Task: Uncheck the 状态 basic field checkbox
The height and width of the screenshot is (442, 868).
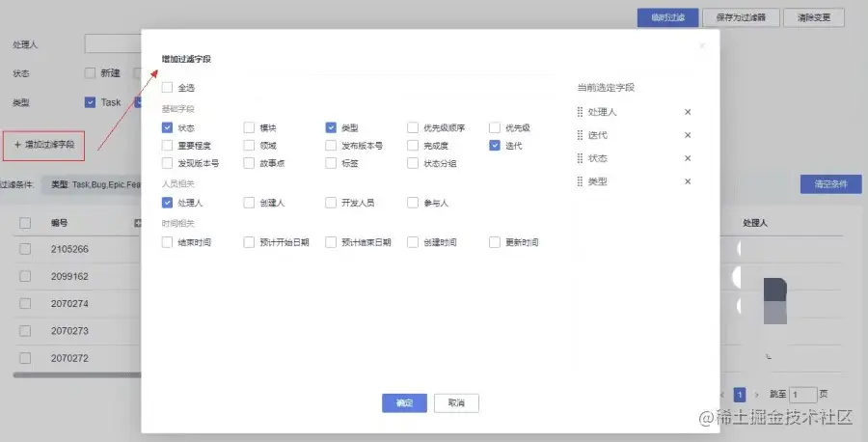Action: [167, 128]
